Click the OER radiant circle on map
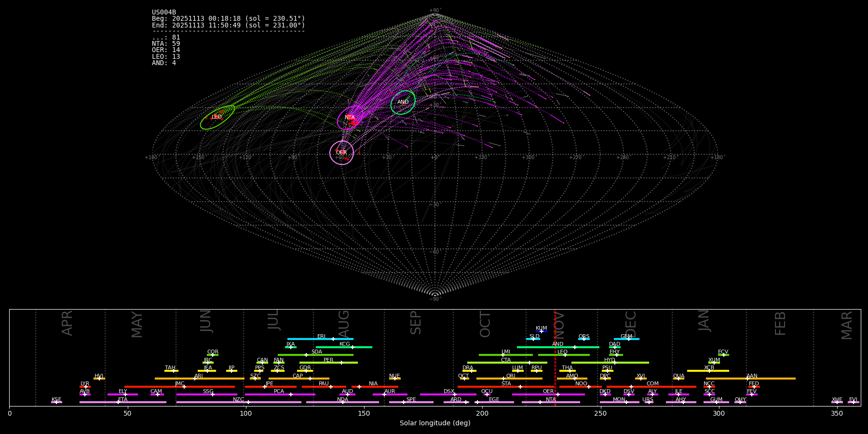The height and width of the screenshot is (434, 868). pyautogui.click(x=341, y=152)
